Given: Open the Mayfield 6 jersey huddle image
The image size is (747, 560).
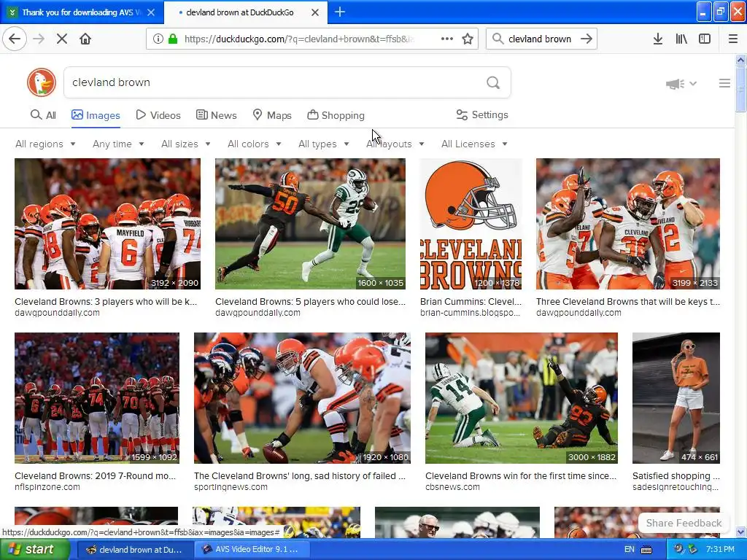Looking at the screenshot, I should coord(108,224).
